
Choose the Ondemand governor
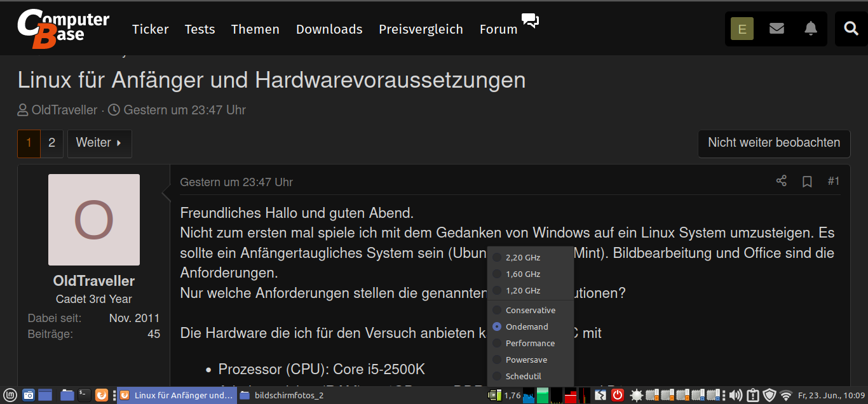[530, 327]
